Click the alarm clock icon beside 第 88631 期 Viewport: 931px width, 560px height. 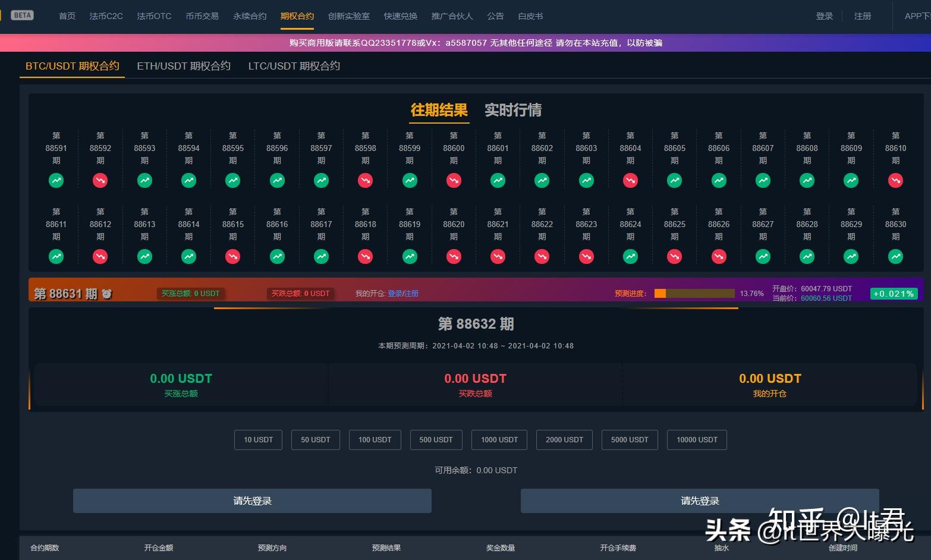click(x=106, y=294)
